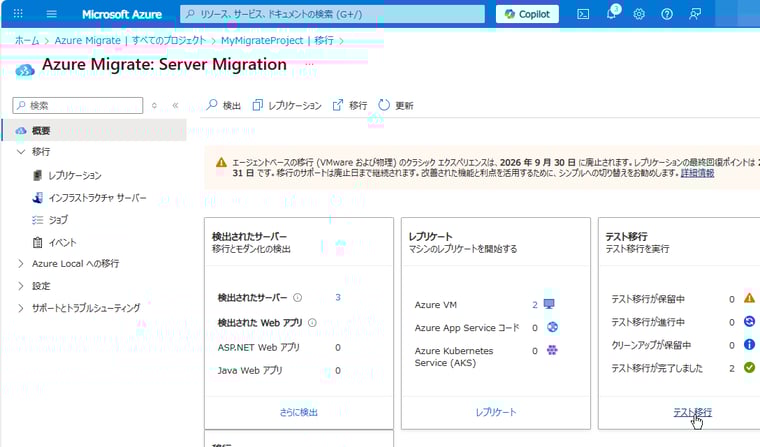The width and height of the screenshot is (760, 447).
Task: Click Java Web アプリ row text
Action: [x=250, y=370]
